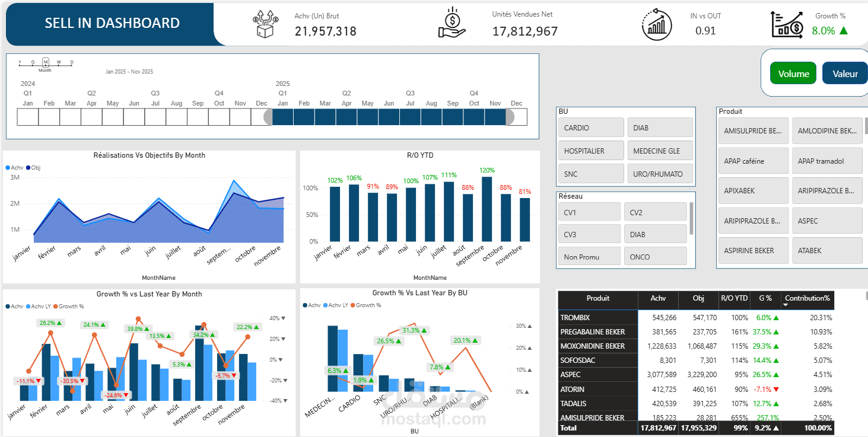Image resolution: width=868 pixels, height=437 pixels.
Task: Click the IN vs OUT circular chart icon
Action: pos(657,25)
